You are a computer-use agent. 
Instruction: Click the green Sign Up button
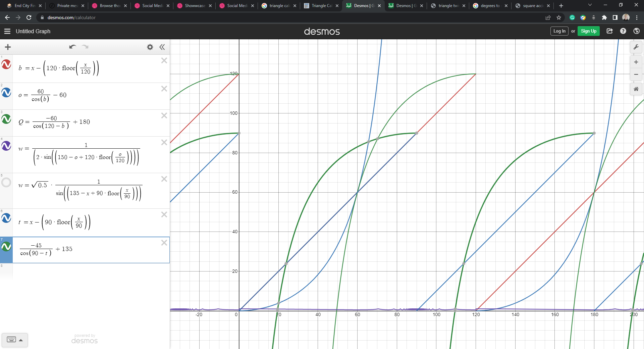588,31
